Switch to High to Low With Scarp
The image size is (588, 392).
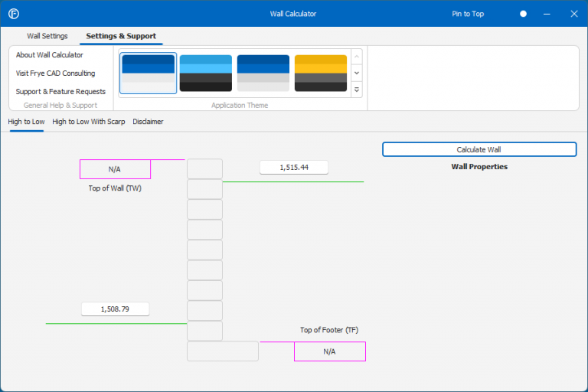[89, 122]
